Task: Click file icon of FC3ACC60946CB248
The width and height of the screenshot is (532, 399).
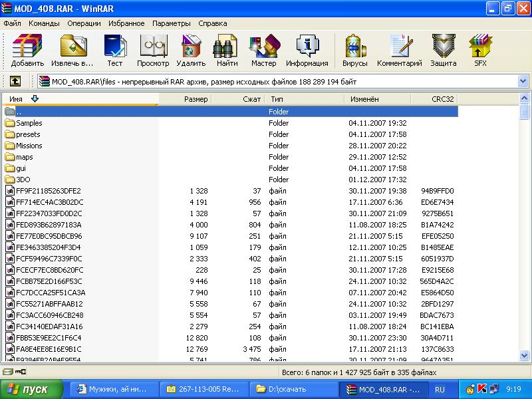Action: 10,315
